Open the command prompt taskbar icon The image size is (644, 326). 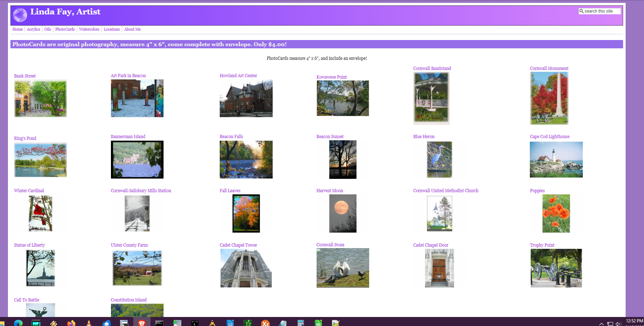[x=159, y=323]
